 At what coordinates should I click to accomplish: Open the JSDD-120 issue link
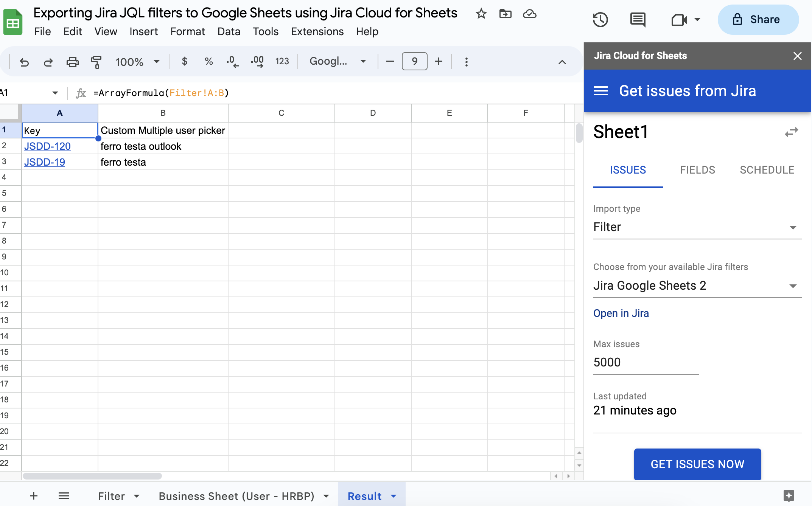[47, 146]
